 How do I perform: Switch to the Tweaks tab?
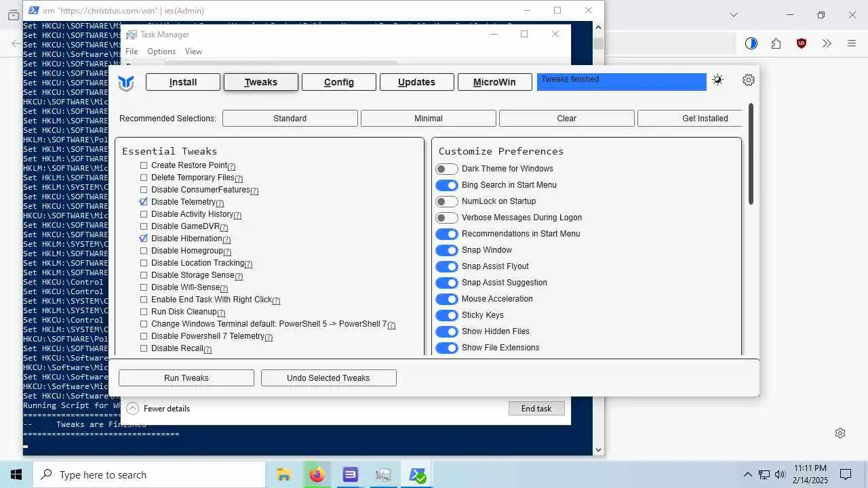261,82
